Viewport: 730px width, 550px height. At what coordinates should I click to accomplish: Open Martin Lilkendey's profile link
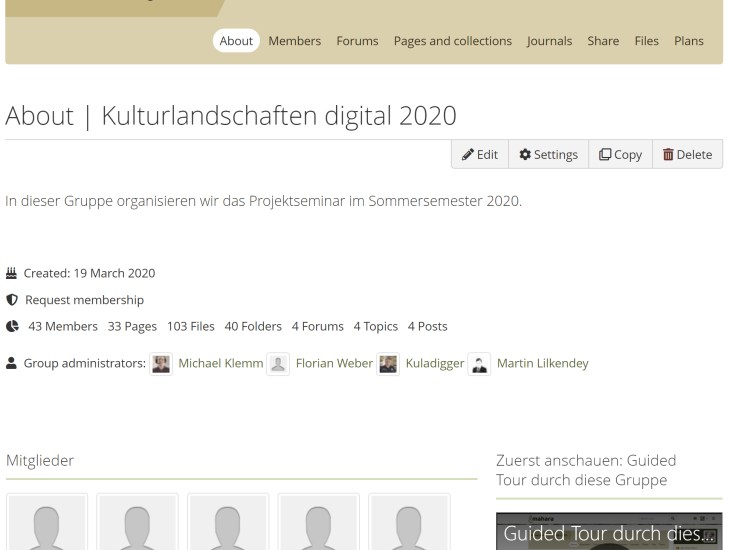coord(542,364)
